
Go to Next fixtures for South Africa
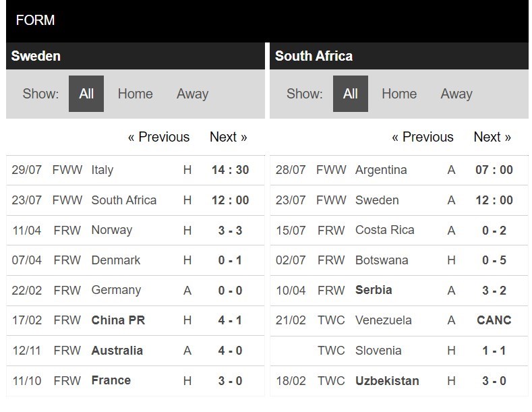[492, 137]
